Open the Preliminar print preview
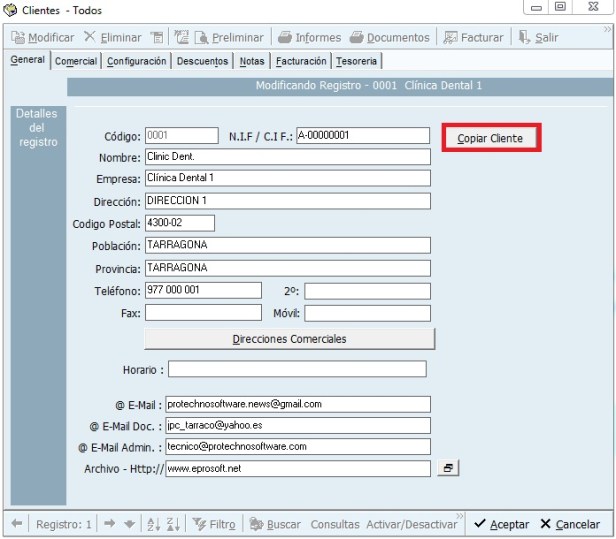The height and width of the screenshot is (539, 616). (229, 38)
